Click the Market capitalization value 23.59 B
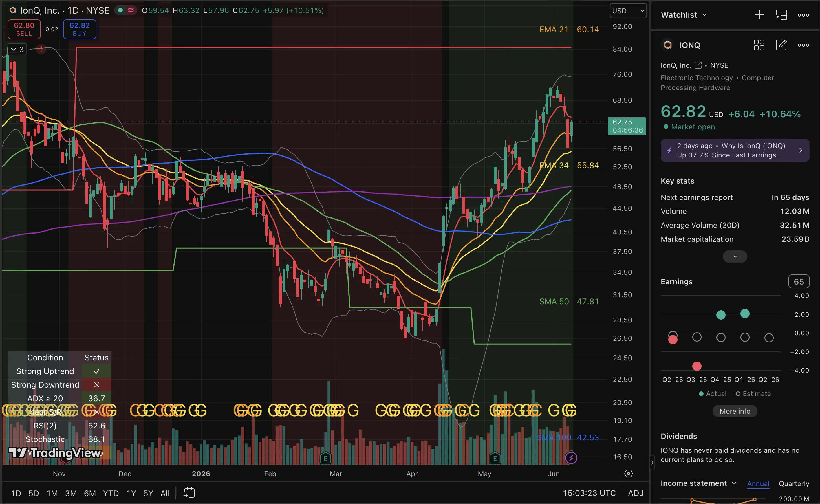Viewport: 820px width, 504px height. coord(795,239)
